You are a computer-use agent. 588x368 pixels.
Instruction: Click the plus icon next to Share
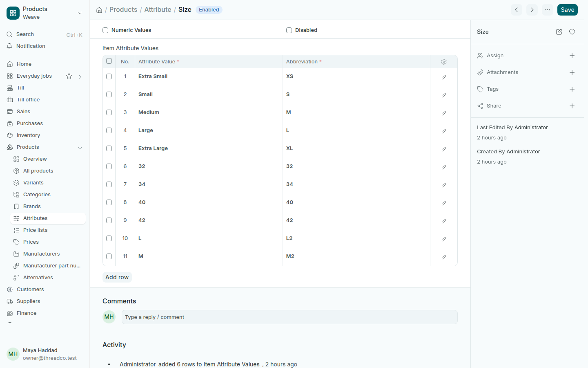click(572, 106)
